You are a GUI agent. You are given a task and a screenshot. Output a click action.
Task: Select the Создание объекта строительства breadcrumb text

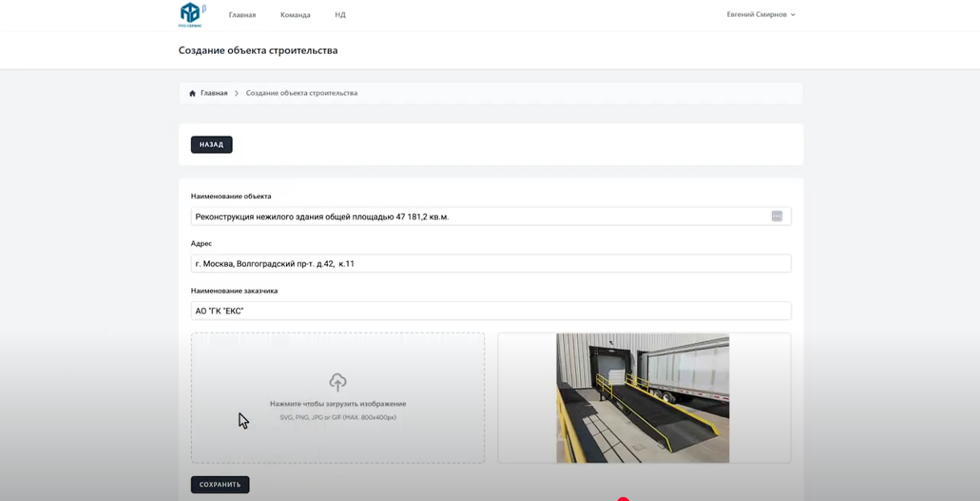pyautogui.click(x=301, y=93)
